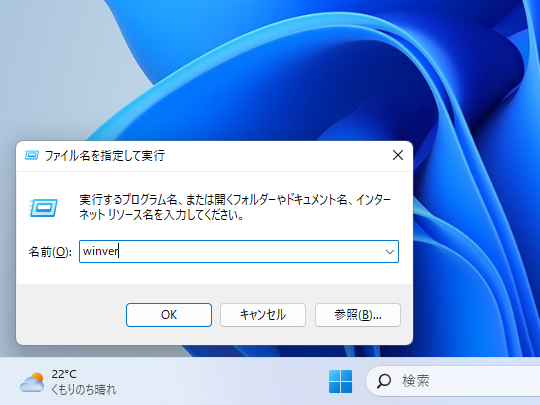Click the くもりのち晴れ weather text

(84, 390)
